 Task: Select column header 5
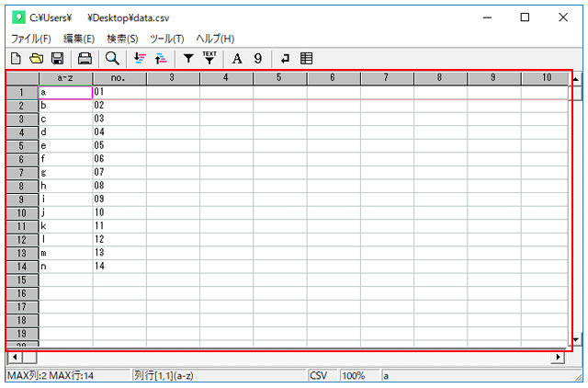pyautogui.click(x=279, y=78)
